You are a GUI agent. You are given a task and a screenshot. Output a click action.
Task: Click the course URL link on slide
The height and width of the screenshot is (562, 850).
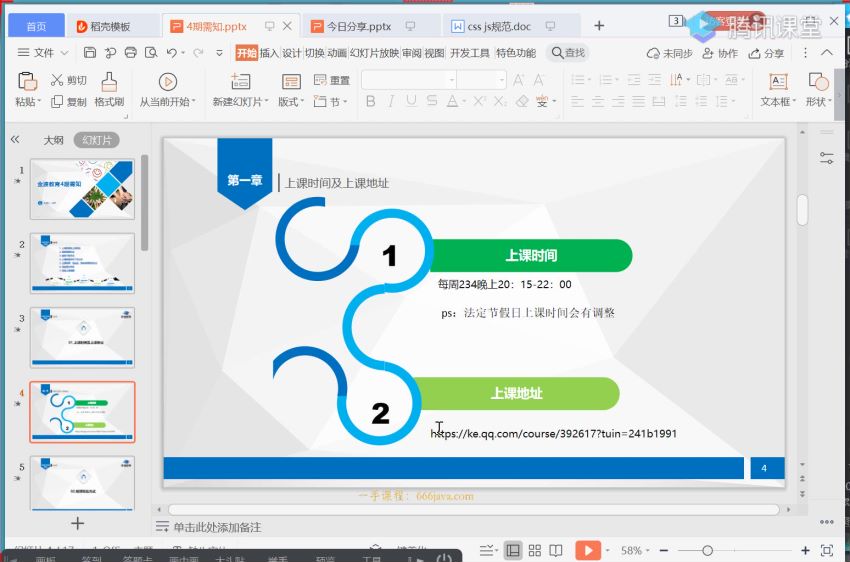[x=554, y=434]
